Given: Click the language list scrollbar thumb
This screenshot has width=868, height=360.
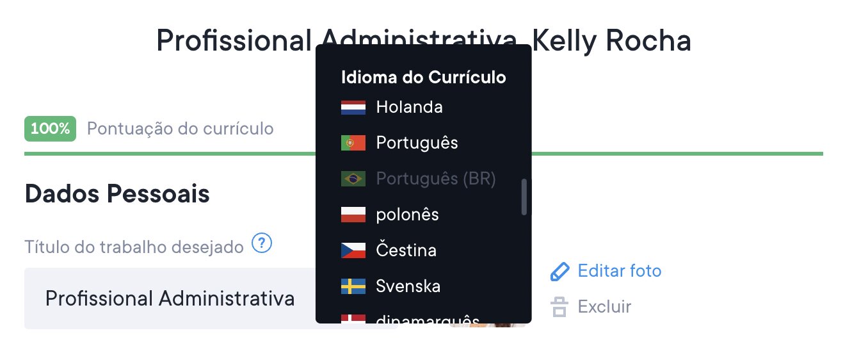Looking at the screenshot, I should [524, 197].
